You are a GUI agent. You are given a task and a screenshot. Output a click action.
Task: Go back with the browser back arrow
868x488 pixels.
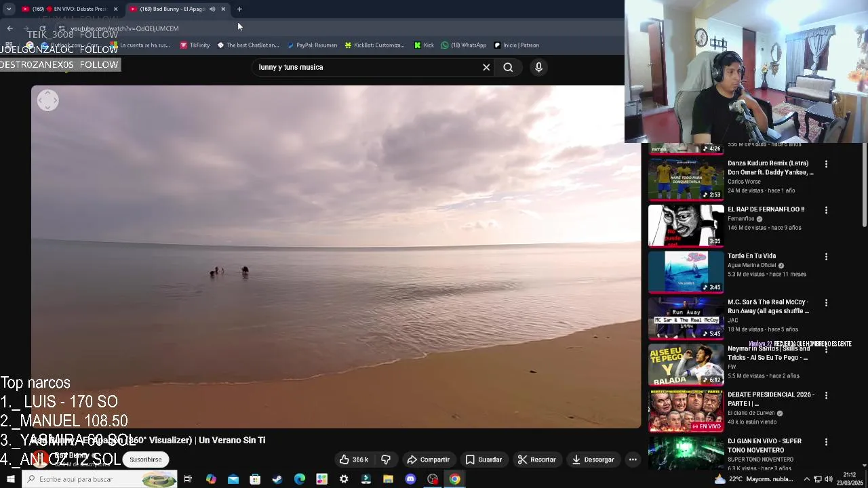tap(9, 28)
